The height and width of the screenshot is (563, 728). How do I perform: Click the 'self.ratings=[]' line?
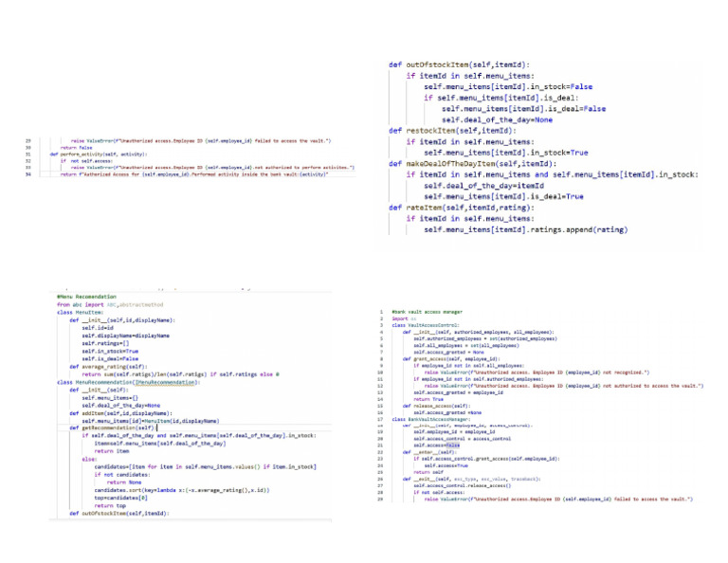(x=105, y=343)
